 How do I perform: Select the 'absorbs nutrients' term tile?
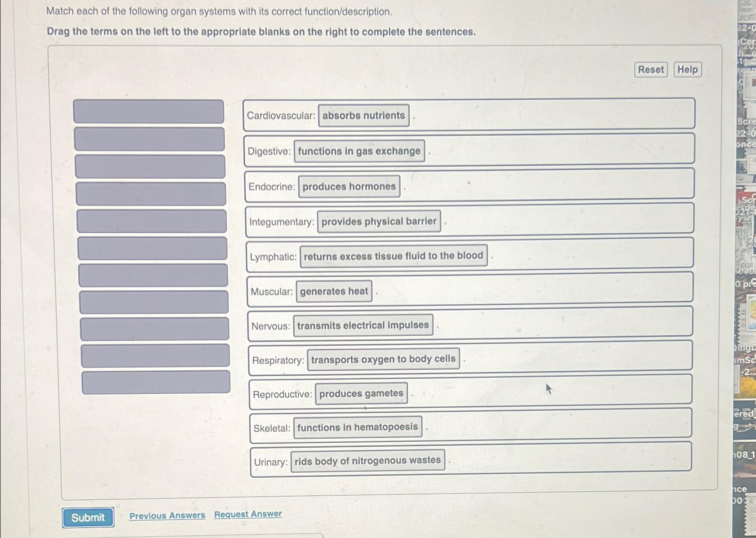pyautogui.click(x=364, y=116)
